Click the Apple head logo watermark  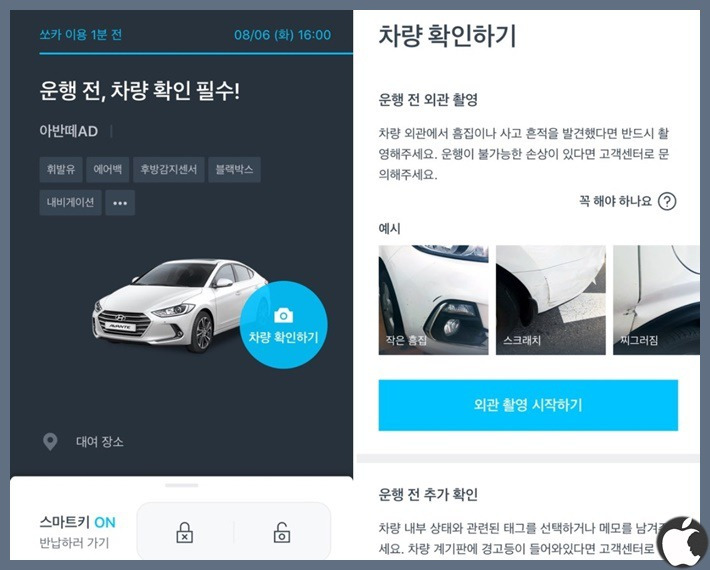pos(681,539)
